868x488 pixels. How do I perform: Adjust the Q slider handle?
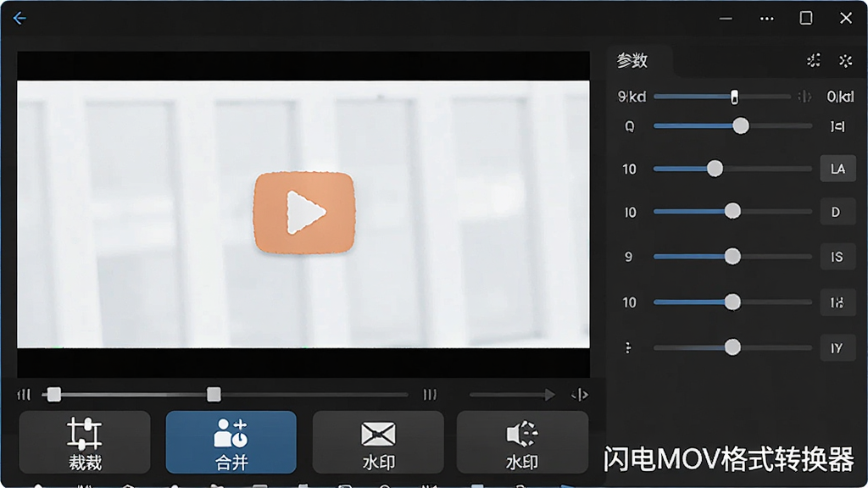(x=741, y=126)
